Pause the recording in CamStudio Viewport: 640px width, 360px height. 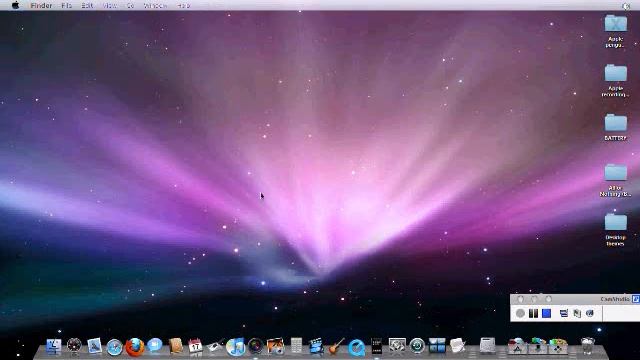point(533,313)
